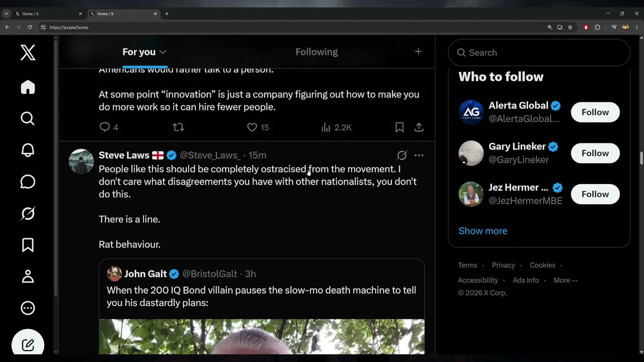Click the address bar URL x.com/home
This screenshot has height=362, width=644.
(69, 27)
